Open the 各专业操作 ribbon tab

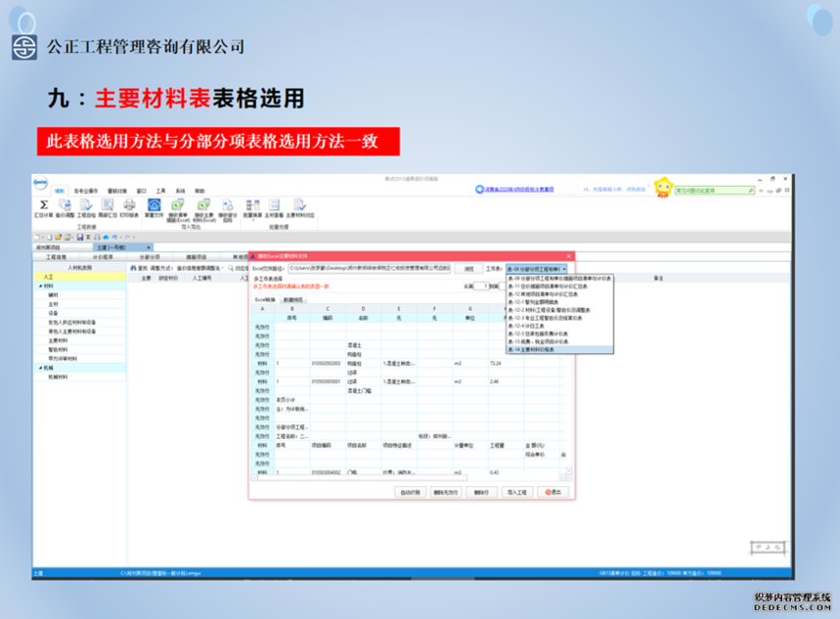coord(86,191)
